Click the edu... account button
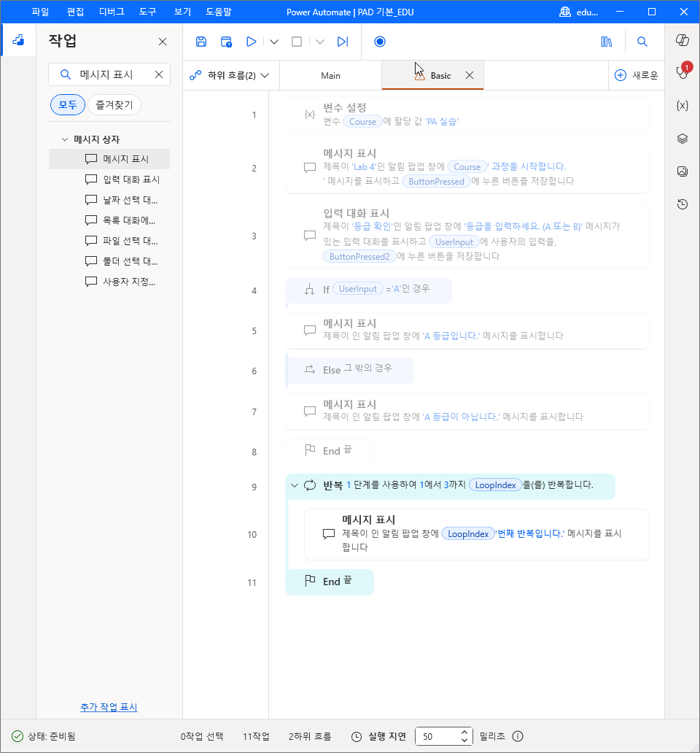The width and height of the screenshot is (700, 753). click(579, 12)
